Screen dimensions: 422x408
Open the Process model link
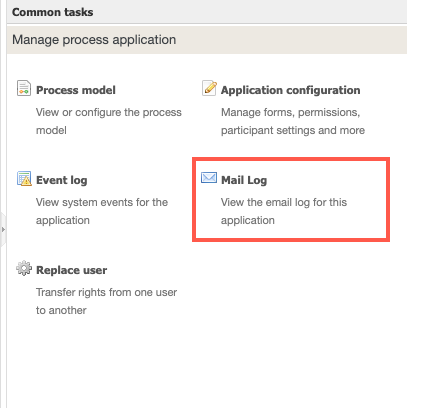point(76,90)
